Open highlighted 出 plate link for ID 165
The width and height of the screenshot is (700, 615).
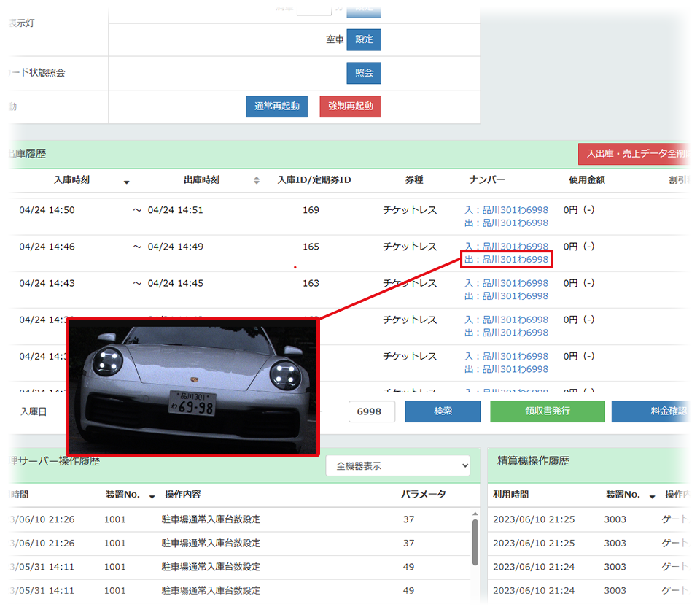point(506,260)
